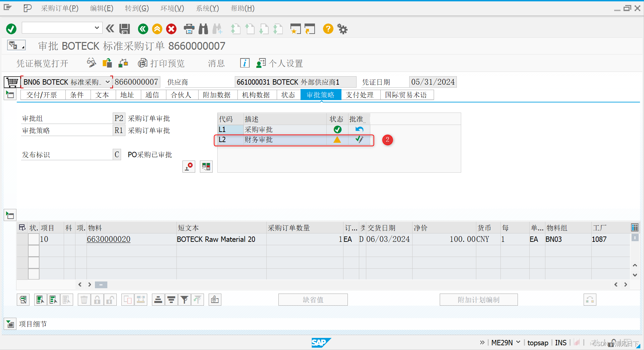Screen dimensions: 644x350
Task: Go to last page icon
Action: pos(278,29)
